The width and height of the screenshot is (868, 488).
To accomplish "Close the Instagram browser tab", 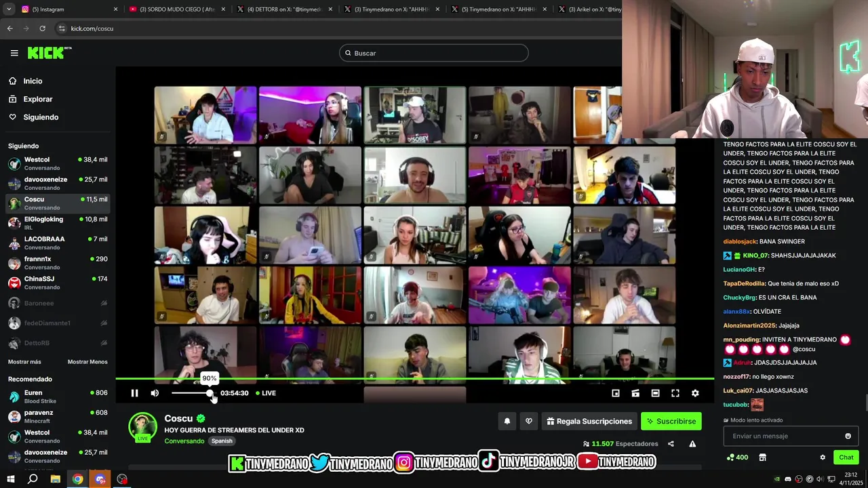I will 115,9.
